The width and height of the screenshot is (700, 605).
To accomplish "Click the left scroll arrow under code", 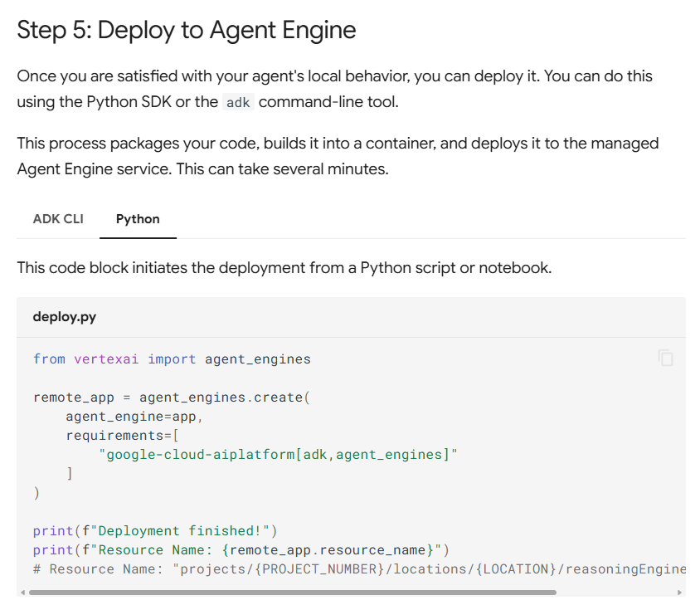I will pos(22,593).
